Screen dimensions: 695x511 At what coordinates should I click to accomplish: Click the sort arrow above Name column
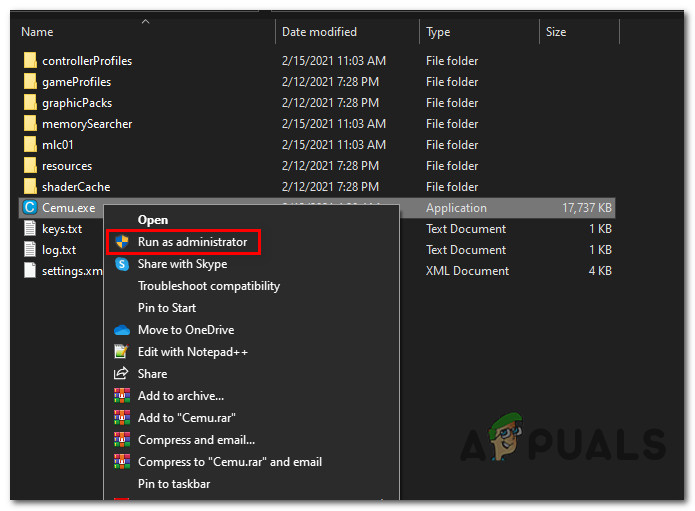[145, 21]
